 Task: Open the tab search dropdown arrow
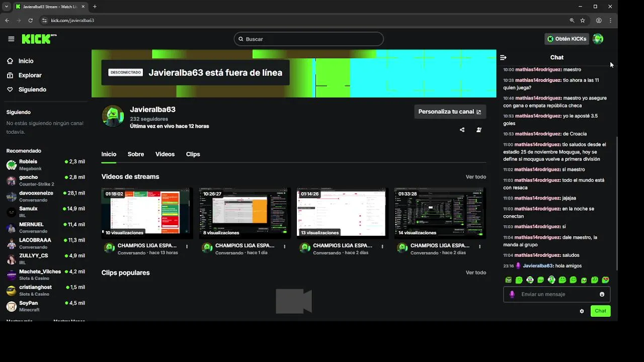pos(6,7)
